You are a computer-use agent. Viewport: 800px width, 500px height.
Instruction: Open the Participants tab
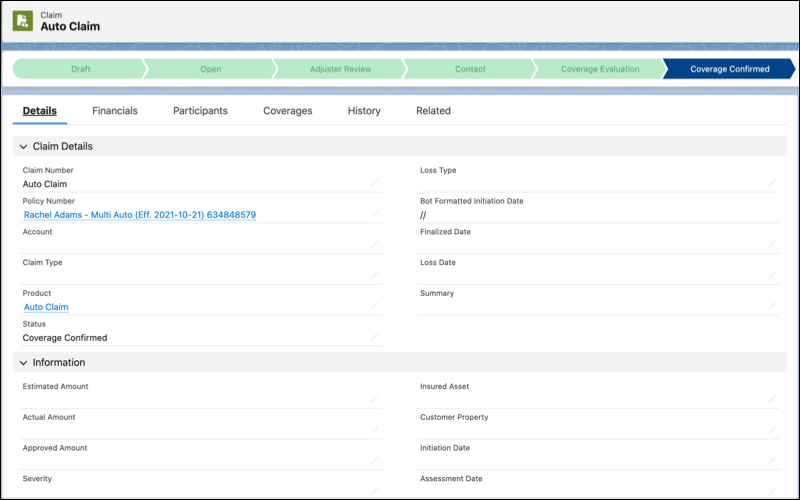click(201, 111)
